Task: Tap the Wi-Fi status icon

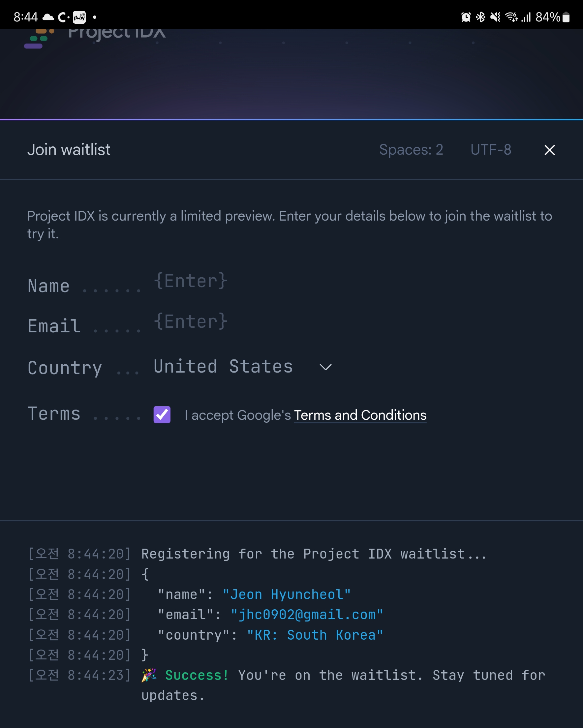Action: (x=511, y=17)
